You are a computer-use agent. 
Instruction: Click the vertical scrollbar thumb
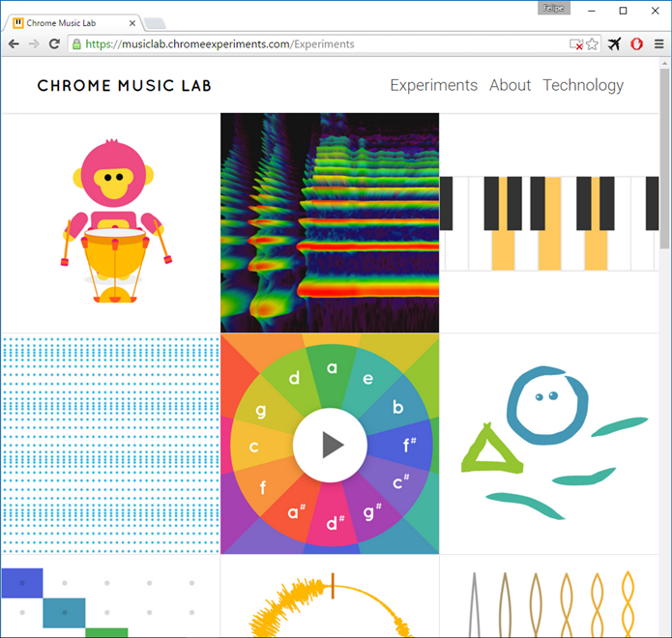[x=664, y=159]
